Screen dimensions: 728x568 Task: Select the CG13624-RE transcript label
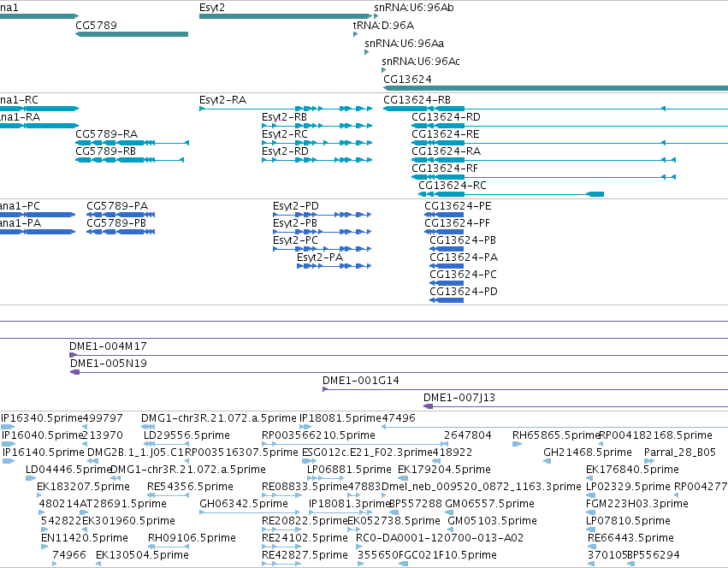(x=445, y=134)
